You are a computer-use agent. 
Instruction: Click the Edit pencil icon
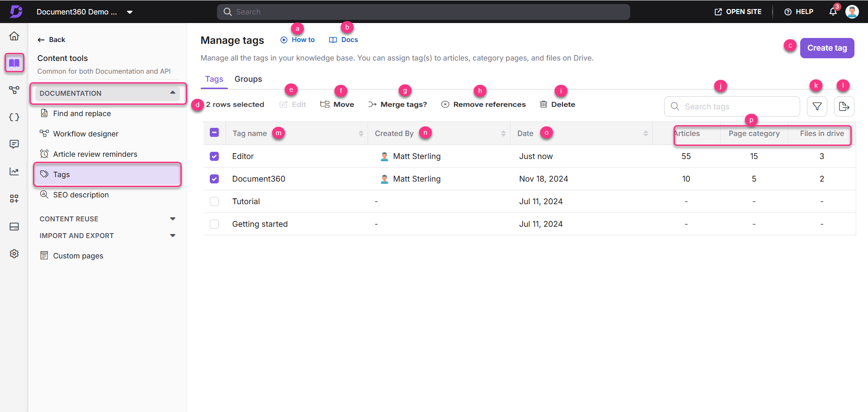point(283,104)
